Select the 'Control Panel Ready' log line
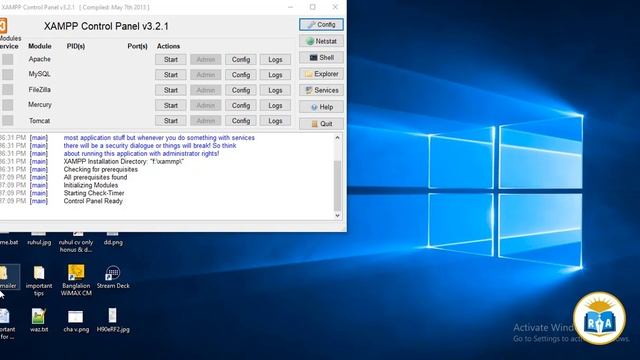The height and width of the screenshot is (360, 640). [x=93, y=201]
